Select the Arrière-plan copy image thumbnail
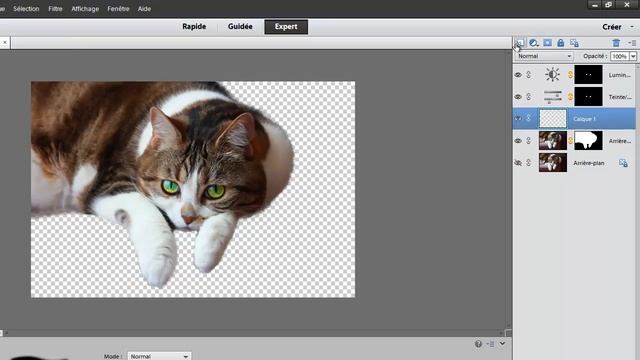This screenshot has width=640, height=360. point(553,141)
